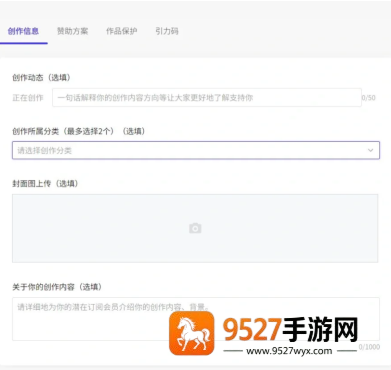
Task: Click the 封面图上传 upload area
Action: 195,228
